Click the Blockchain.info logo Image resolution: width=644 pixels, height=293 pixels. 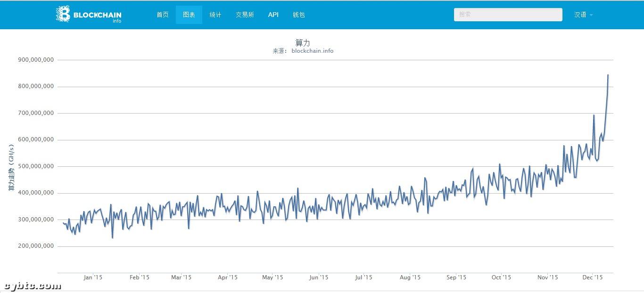pos(89,15)
